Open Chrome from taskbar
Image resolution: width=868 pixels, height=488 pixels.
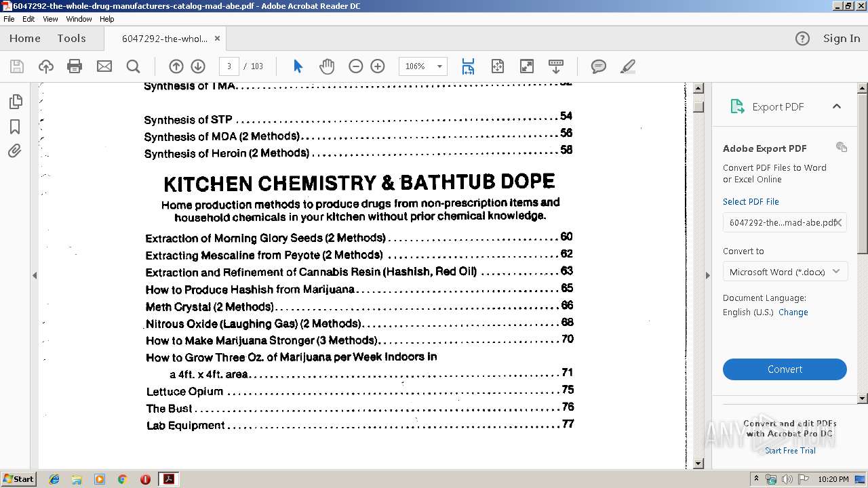point(122,479)
